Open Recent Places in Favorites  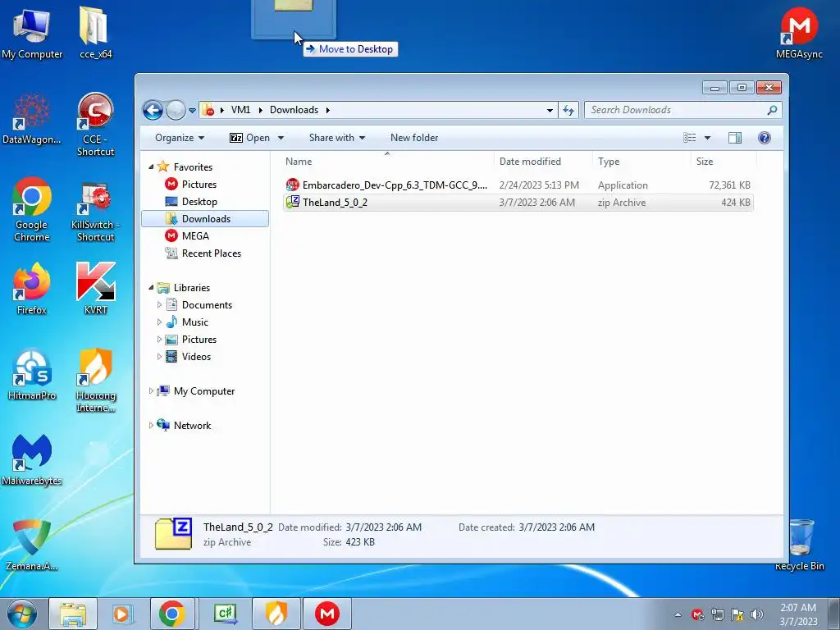[x=211, y=253]
